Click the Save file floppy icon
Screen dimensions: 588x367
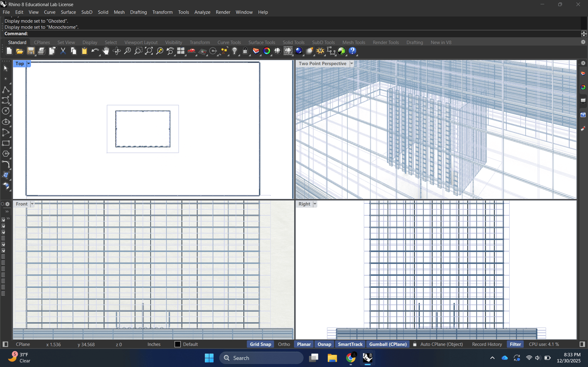click(x=31, y=51)
